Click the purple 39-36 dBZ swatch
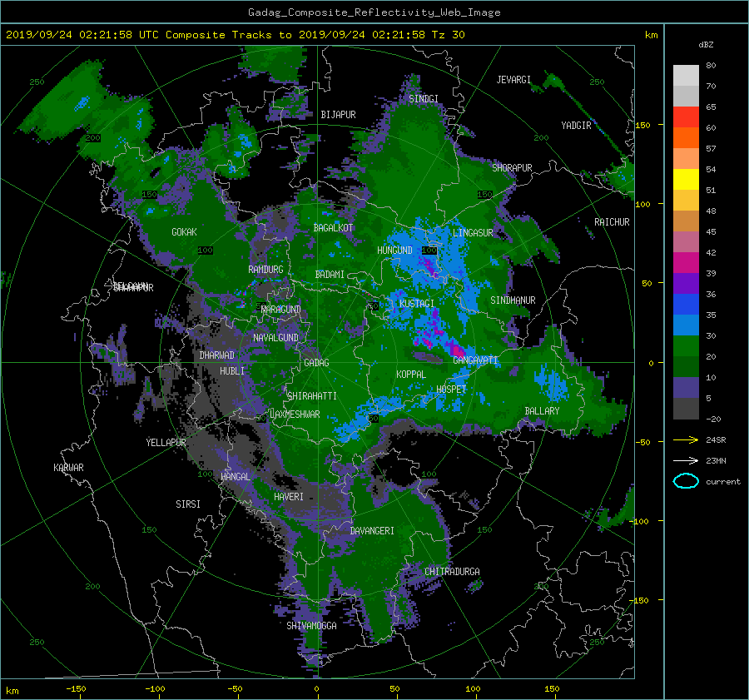749x700 pixels. coord(686,284)
